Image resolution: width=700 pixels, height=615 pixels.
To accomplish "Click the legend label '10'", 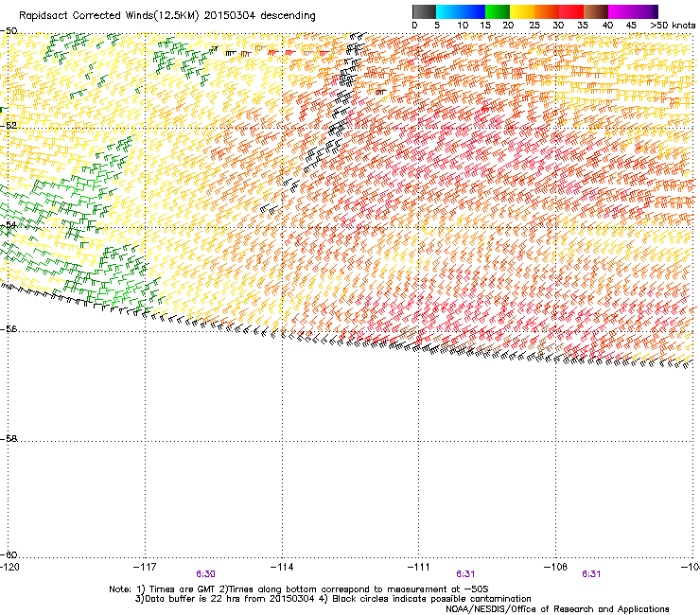I will [463, 26].
